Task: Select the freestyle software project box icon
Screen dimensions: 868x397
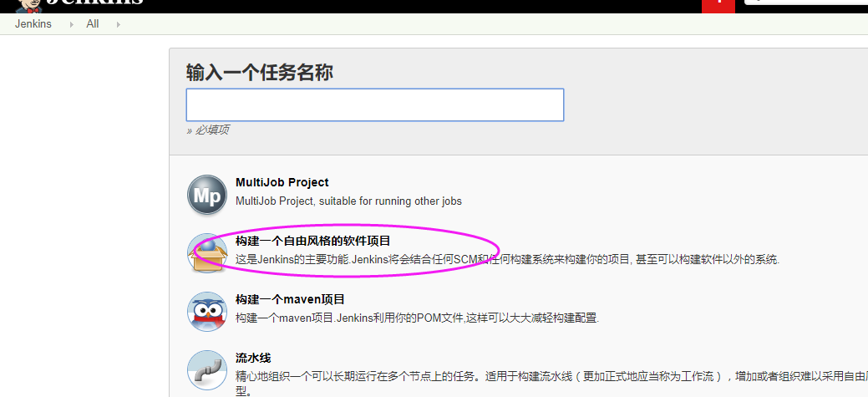Action: [x=207, y=253]
